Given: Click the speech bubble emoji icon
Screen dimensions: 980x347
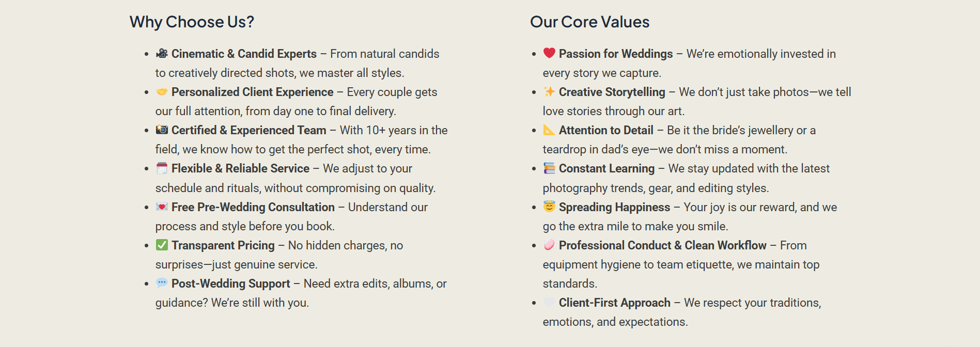Looking at the screenshot, I should click(162, 283).
